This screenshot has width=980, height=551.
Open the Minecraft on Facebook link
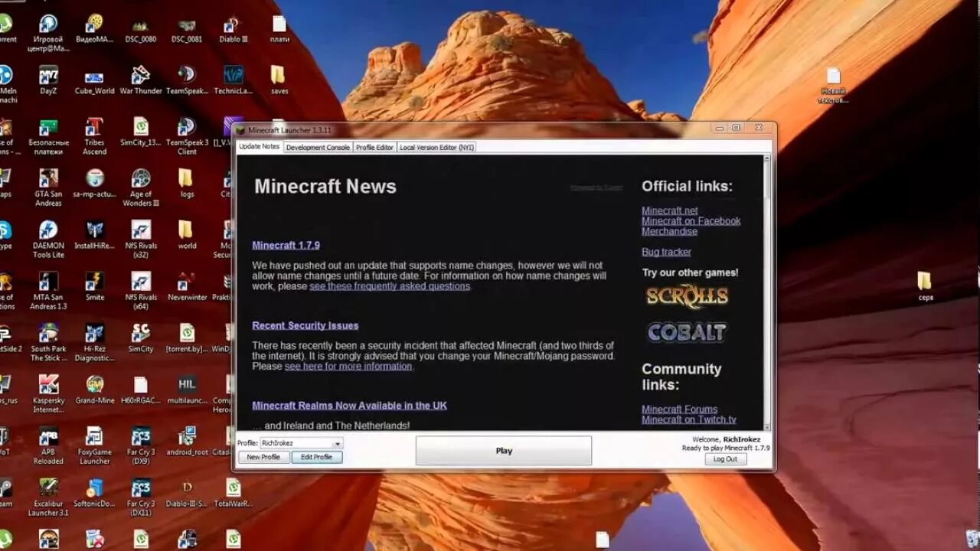(x=691, y=221)
